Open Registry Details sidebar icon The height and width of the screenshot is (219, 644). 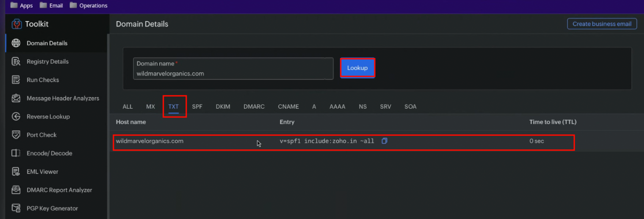pyautogui.click(x=16, y=62)
